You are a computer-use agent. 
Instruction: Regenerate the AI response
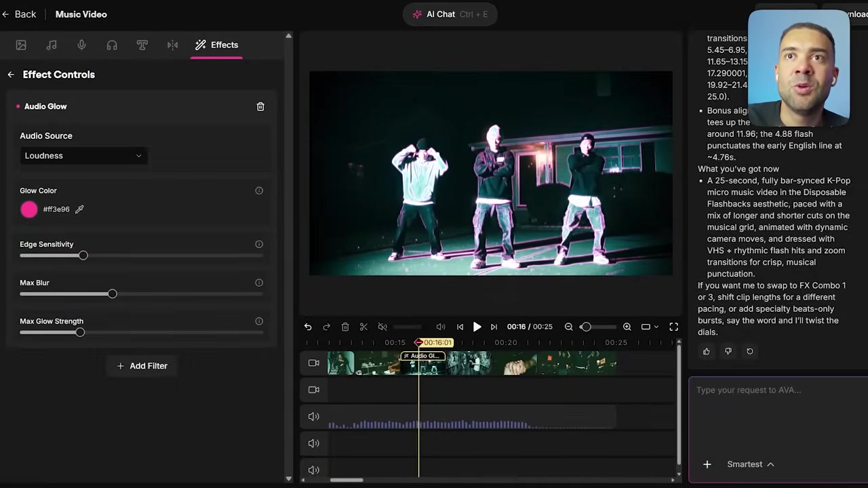point(750,351)
